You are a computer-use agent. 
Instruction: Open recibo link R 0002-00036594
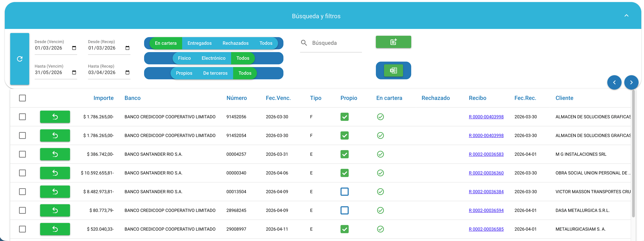[x=486, y=210]
